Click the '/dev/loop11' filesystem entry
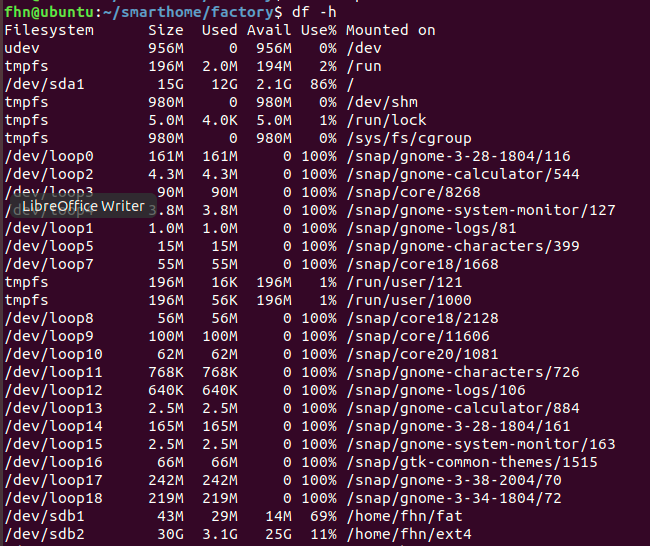Image resolution: width=650 pixels, height=546 pixels. 53,373
